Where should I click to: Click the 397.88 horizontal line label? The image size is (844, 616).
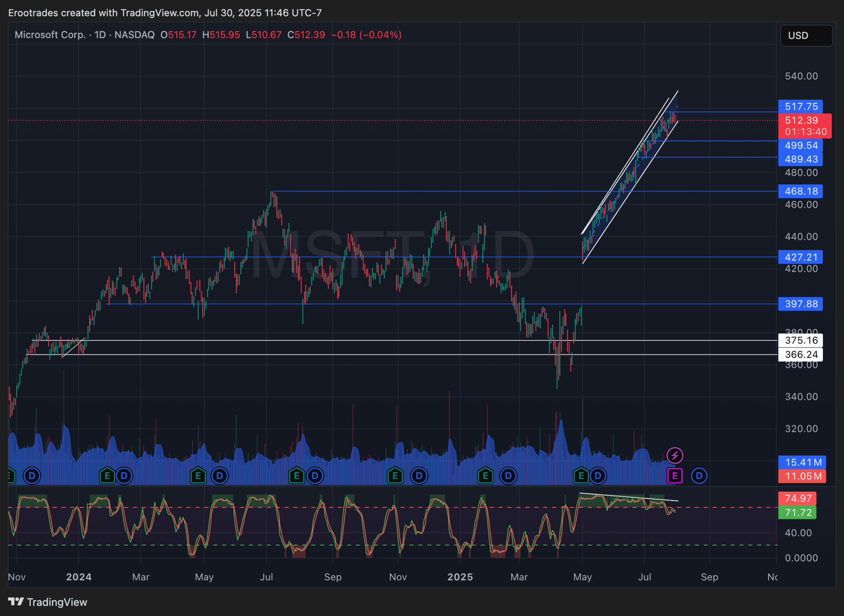coord(800,304)
